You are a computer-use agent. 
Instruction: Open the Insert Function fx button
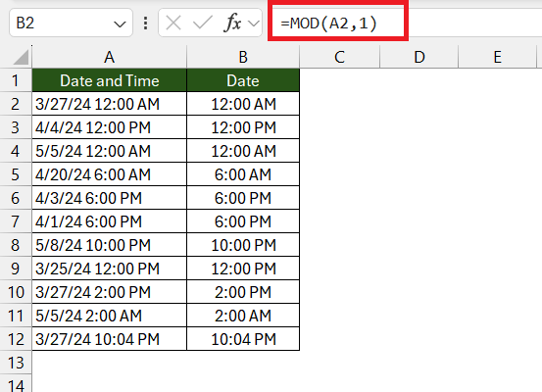tap(232, 24)
